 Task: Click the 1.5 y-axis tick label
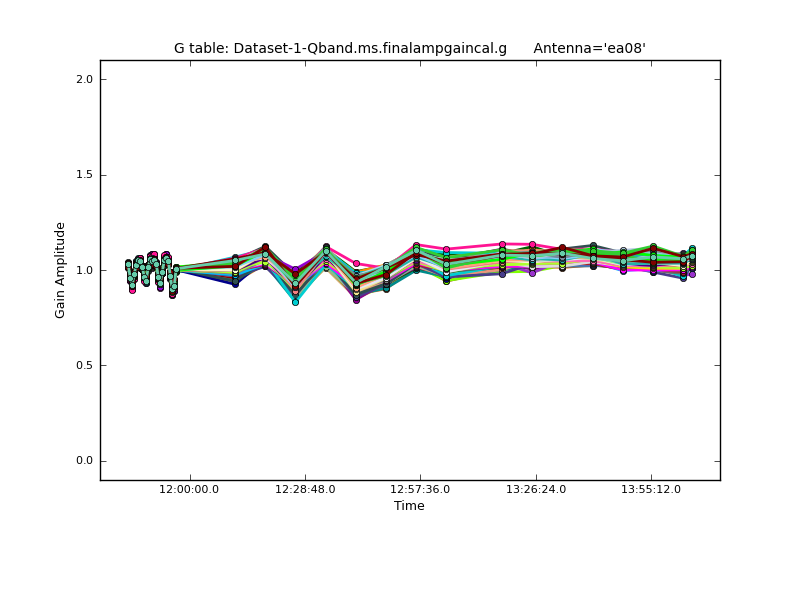[x=82, y=175]
